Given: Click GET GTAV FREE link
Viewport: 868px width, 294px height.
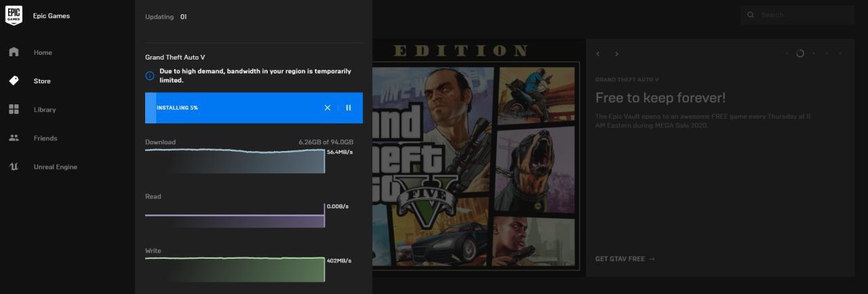Looking at the screenshot, I should pyautogui.click(x=625, y=259).
